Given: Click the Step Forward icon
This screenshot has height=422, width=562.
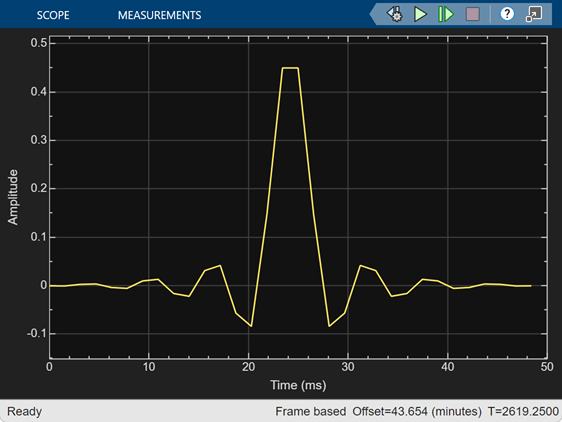Looking at the screenshot, I should [x=446, y=14].
